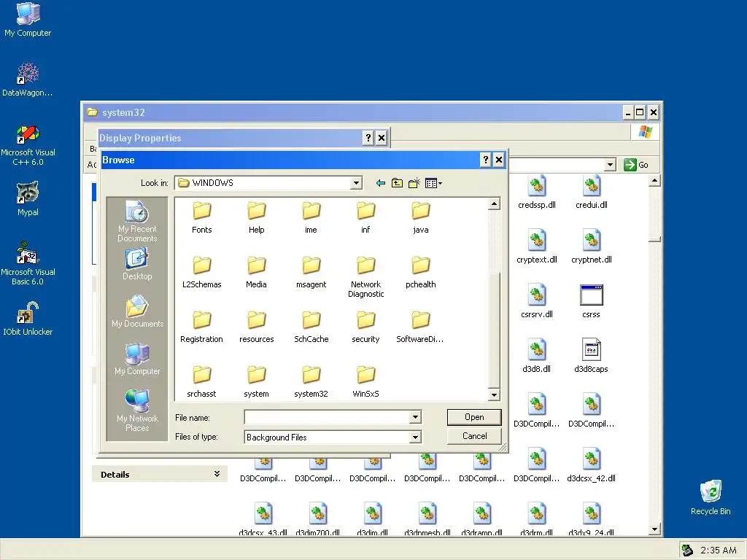The height and width of the screenshot is (560, 747).
Task: Click the File name input field
Action: pyautogui.click(x=328, y=417)
